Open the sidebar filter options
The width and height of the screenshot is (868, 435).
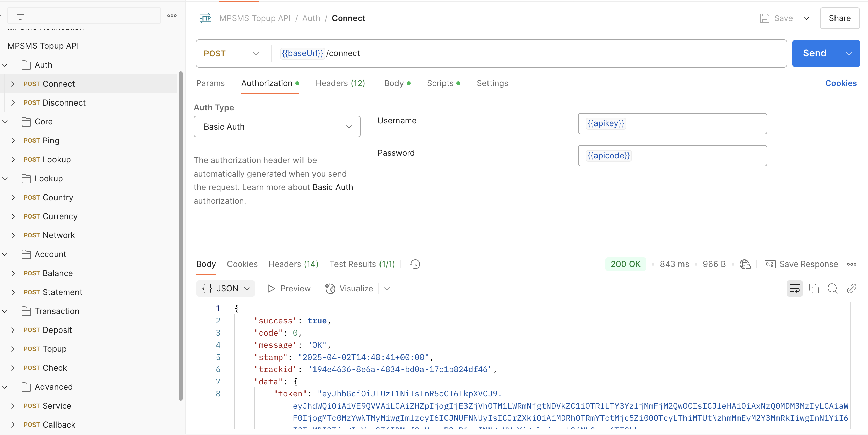click(20, 15)
